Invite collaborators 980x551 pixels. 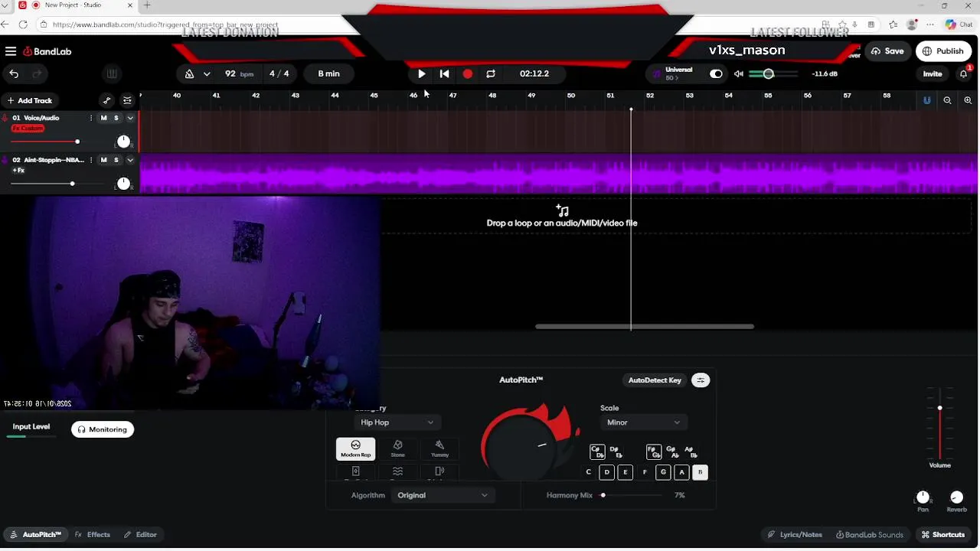coord(933,73)
